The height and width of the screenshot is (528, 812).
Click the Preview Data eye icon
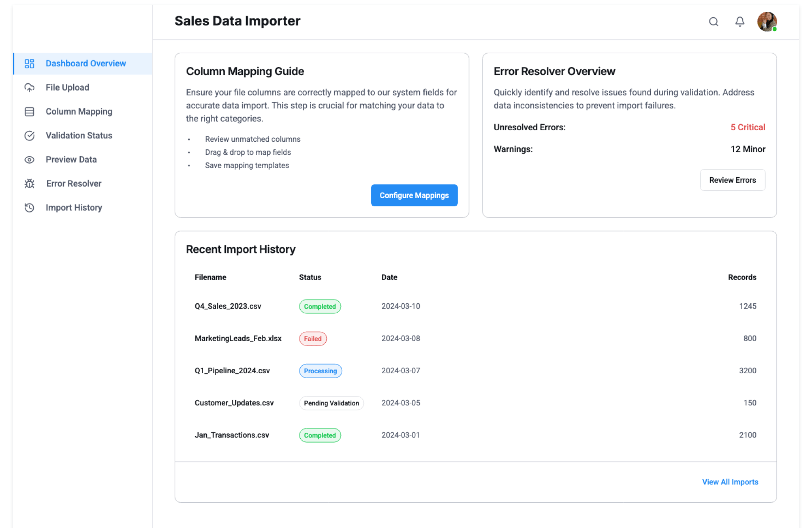click(x=29, y=160)
